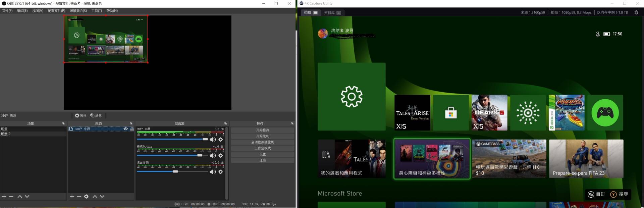Open source properties gear in sources toolbar
The image size is (644, 208).
coord(86,197)
